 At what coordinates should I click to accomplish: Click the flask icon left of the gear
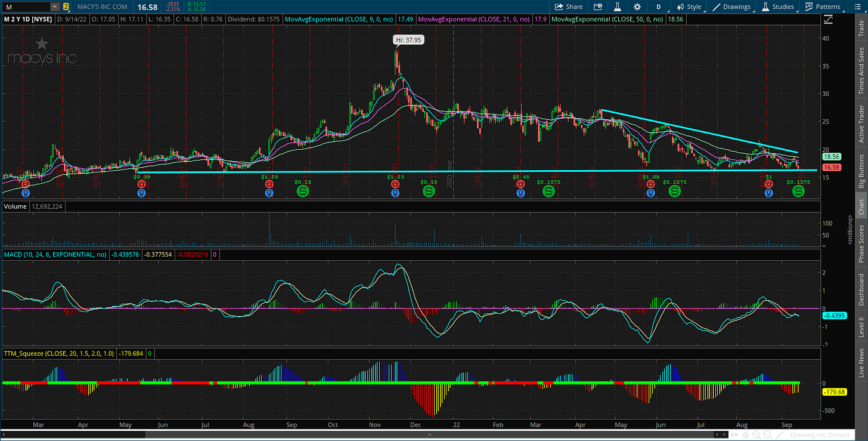(618, 7)
